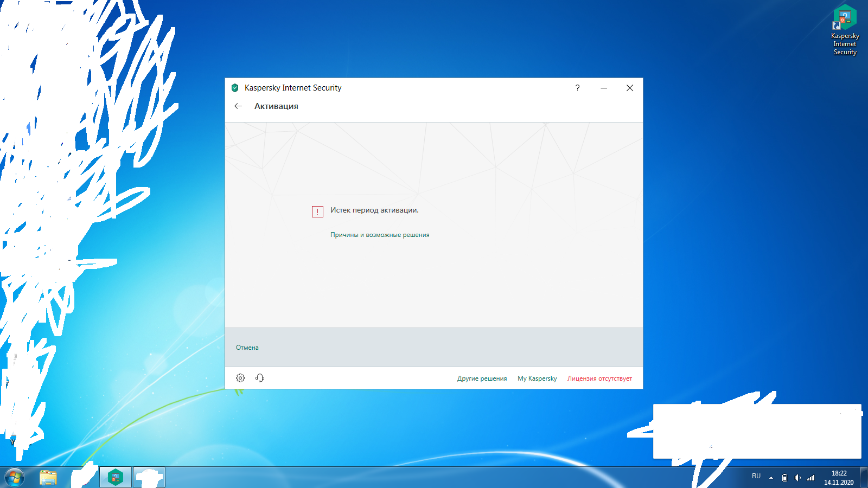Open the Kaspersky Internet Security desktop shortcut
Screen dimensions: 868x488
[x=845, y=30]
